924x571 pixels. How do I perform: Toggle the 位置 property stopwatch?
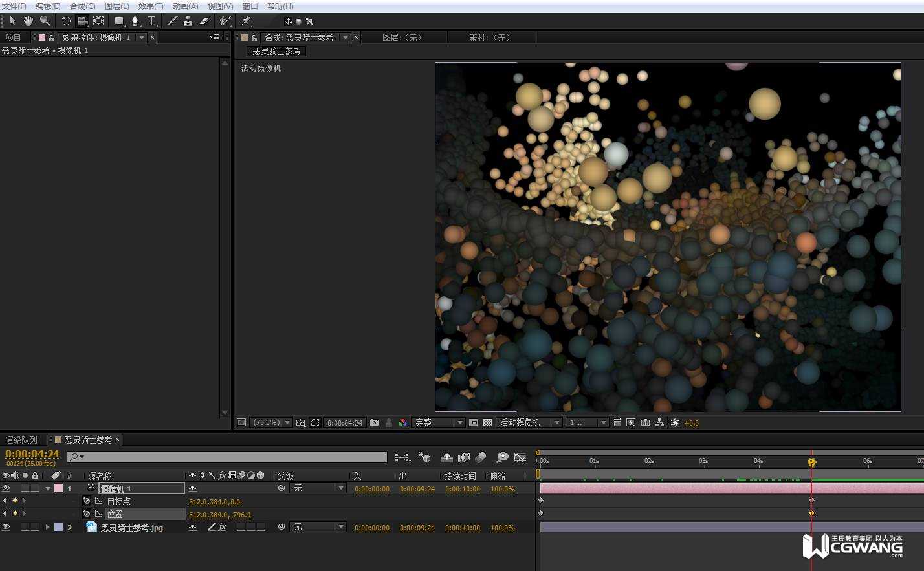pyautogui.click(x=87, y=513)
